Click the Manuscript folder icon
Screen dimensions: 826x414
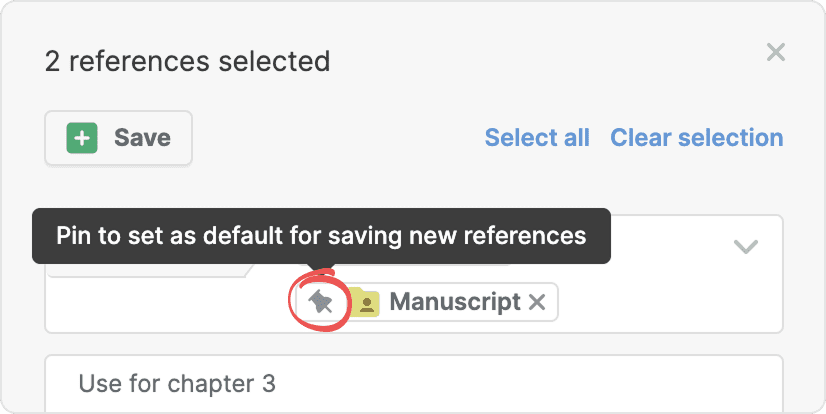pos(366,303)
